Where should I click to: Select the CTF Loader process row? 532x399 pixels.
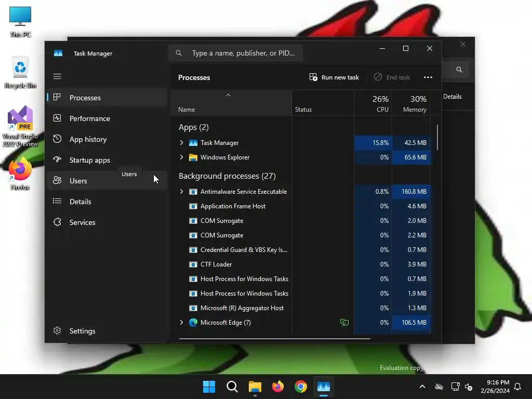[301, 264]
